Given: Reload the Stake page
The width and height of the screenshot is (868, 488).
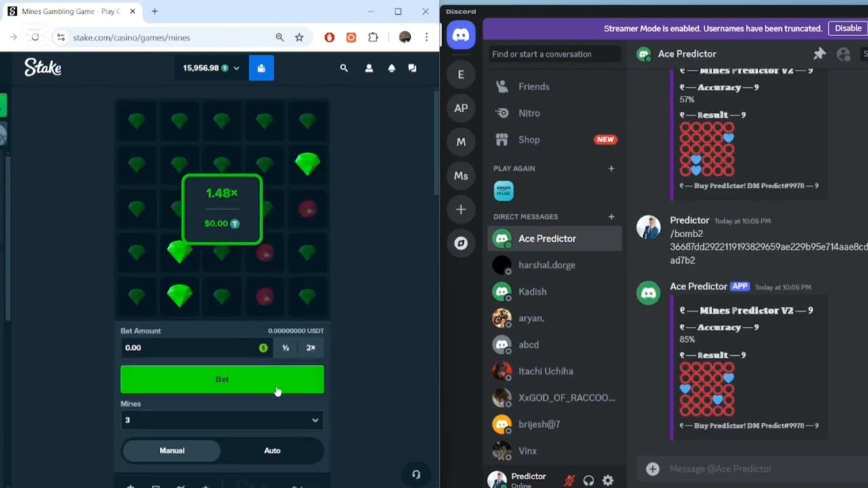Looking at the screenshot, I should point(35,37).
